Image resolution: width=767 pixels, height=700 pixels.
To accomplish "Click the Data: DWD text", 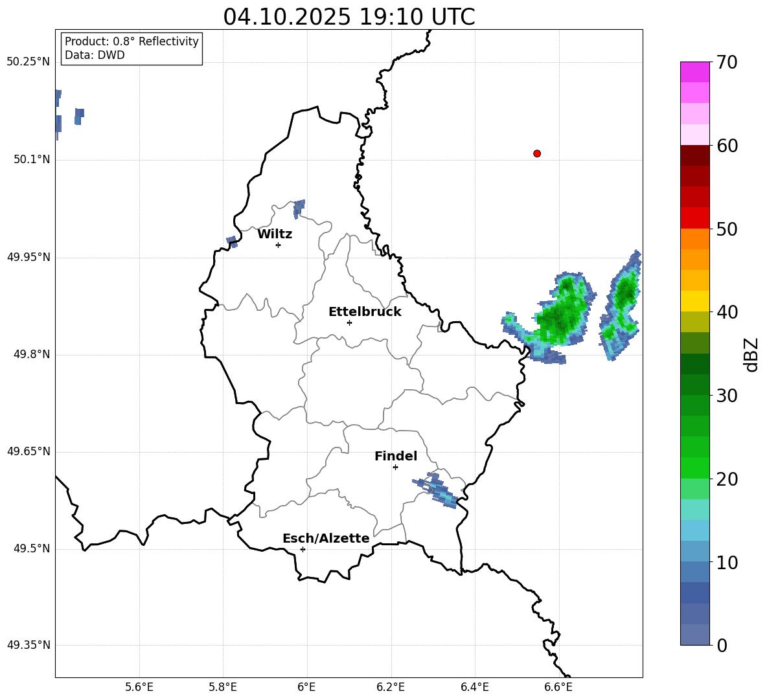I will tap(95, 55).
